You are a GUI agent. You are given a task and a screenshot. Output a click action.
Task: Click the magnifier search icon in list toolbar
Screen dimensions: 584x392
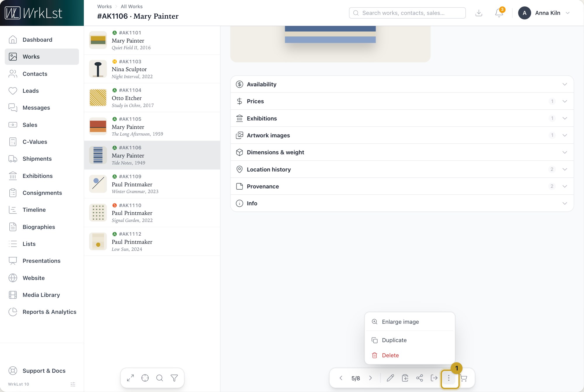point(160,378)
